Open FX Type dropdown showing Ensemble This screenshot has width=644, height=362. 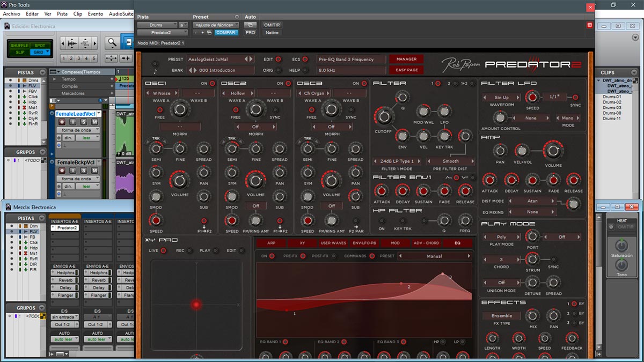click(x=501, y=316)
